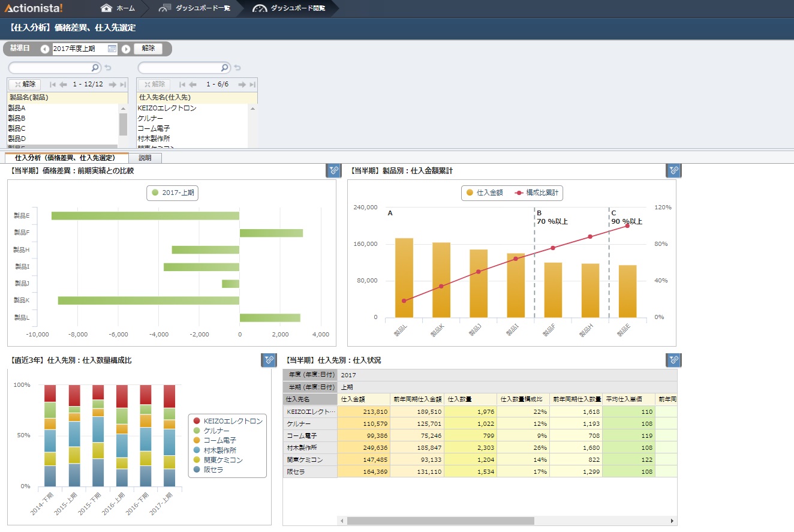
Task: Toggle ケルナー in the stacked chart legend
Action: (x=211, y=431)
